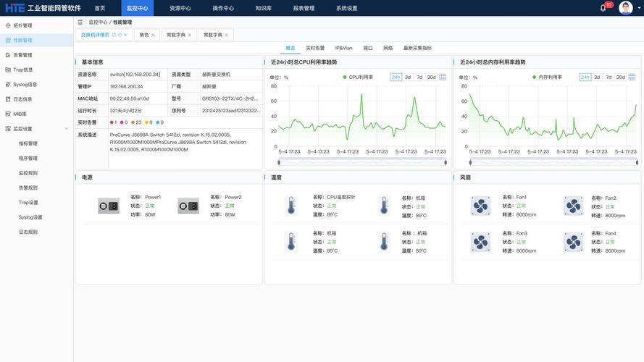
Task: Open 操作中心 top menu
Action: pyautogui.click(x=223, y=8)
